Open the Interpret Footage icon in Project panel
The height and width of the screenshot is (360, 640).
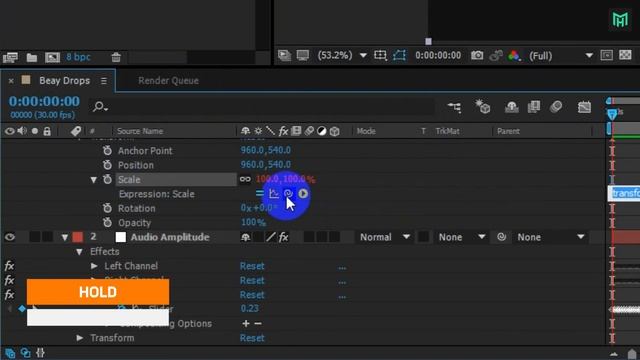[11, 57]
